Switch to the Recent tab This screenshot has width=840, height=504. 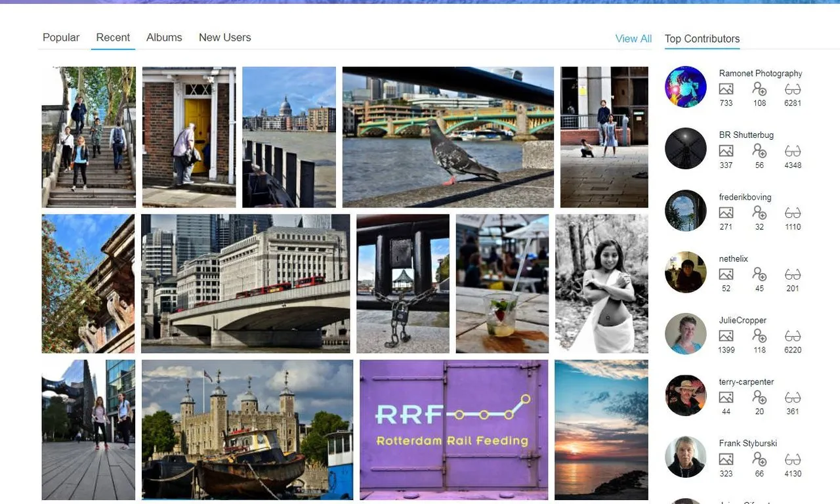point(113,37)
